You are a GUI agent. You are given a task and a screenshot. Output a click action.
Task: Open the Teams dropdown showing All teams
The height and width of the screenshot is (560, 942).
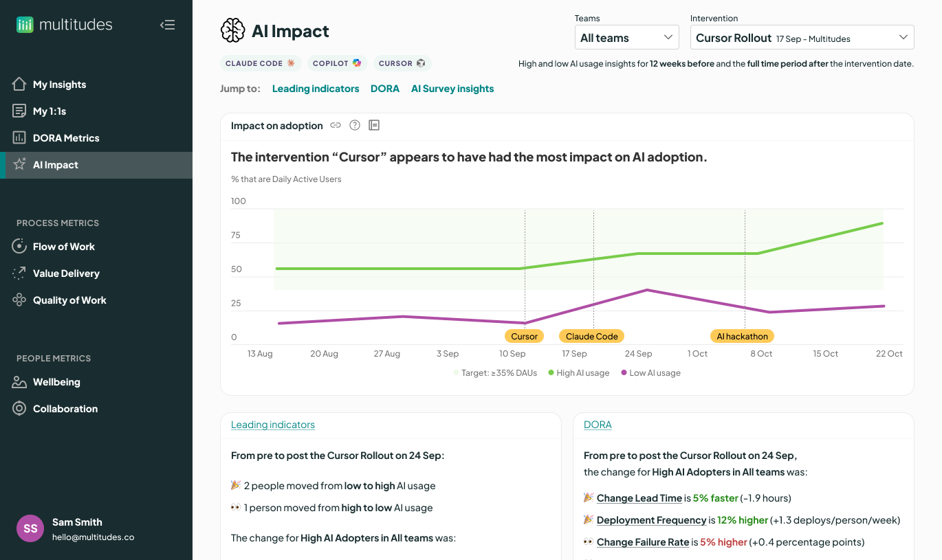pos(626,37)
